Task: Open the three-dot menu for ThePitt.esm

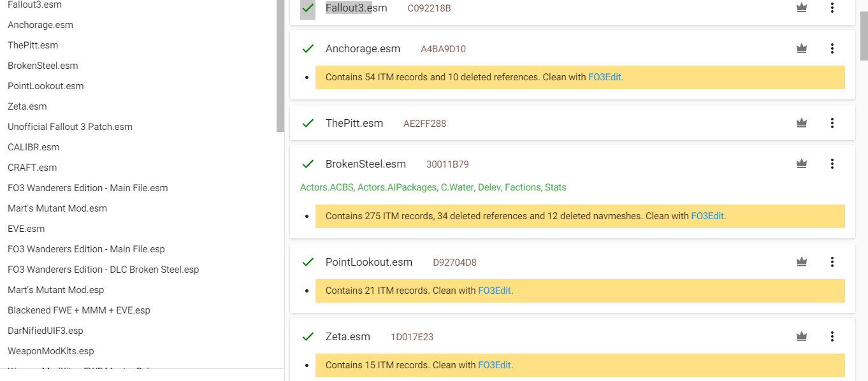Action: click(x=832, y=123)
